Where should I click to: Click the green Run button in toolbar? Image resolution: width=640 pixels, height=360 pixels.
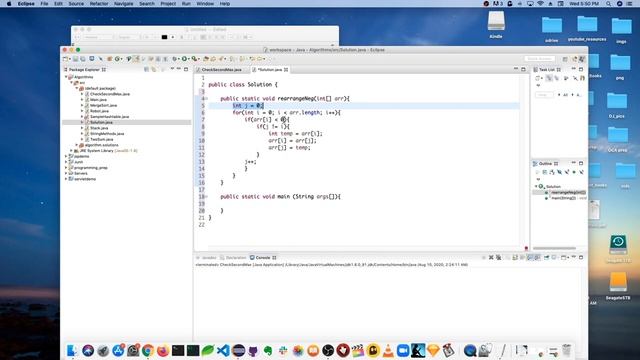pyautogui.click(x=184, y=59)
